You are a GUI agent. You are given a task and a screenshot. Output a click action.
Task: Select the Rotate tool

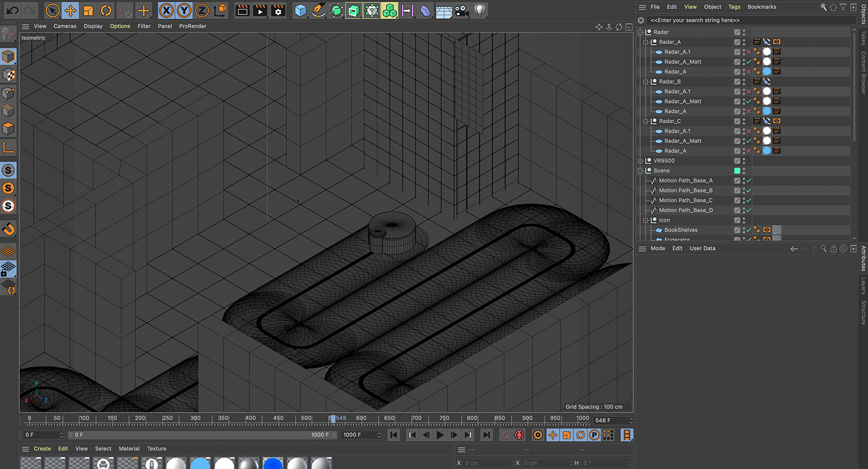(106, 10)
